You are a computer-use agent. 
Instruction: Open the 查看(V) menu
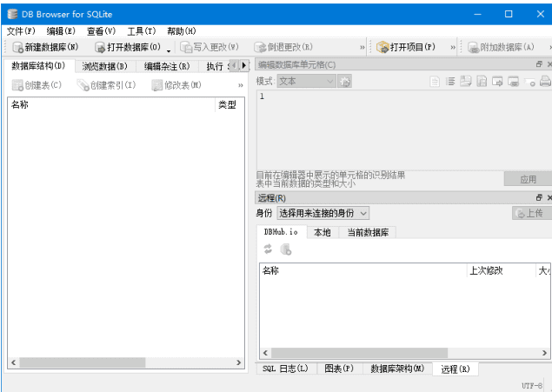[101, 31]
